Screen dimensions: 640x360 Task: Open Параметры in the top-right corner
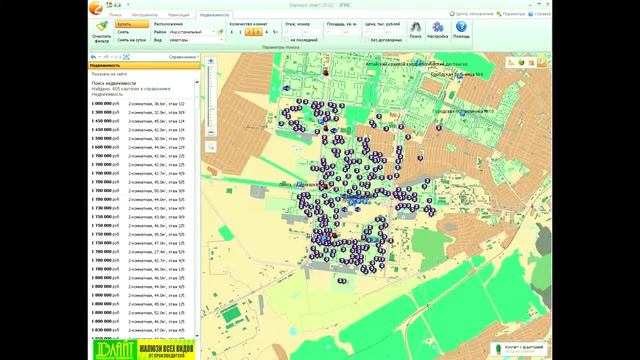click(x=511, y=14)
